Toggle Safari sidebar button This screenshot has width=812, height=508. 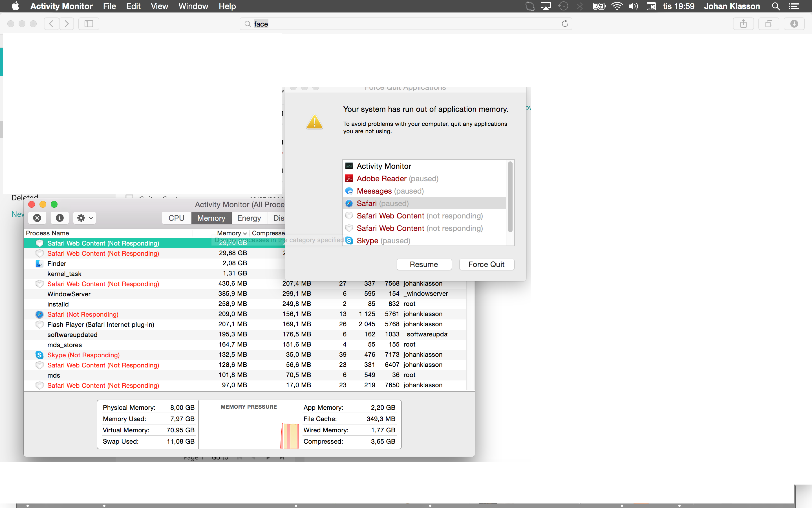tap(89, 23)
